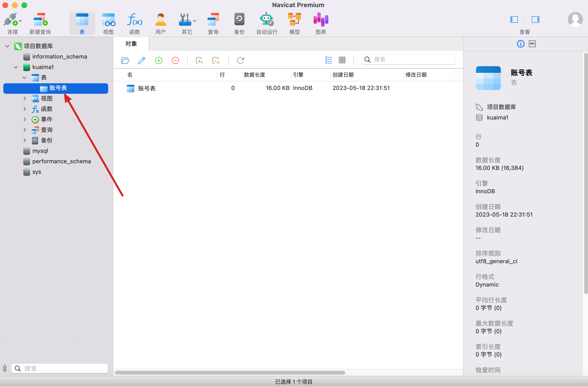588x386 pixels.
Task: Open Automation (自动运行) robot icon
Action: (x=267, y=19)
